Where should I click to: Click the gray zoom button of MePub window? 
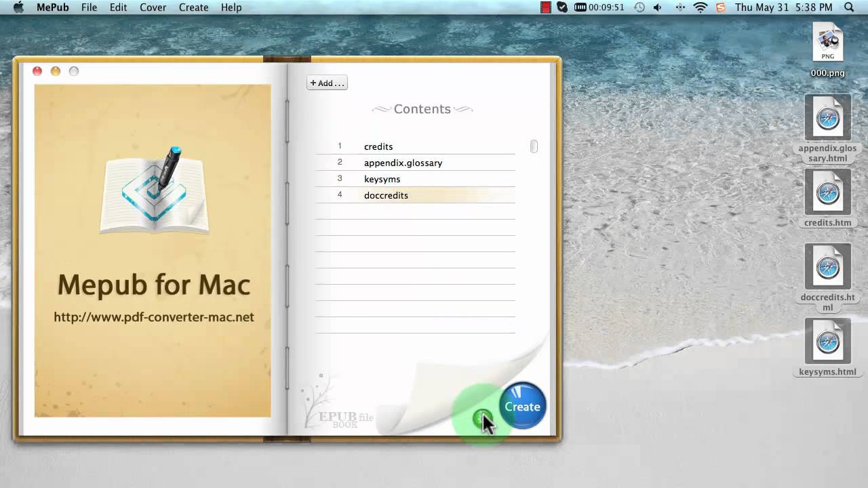[74, 71]
